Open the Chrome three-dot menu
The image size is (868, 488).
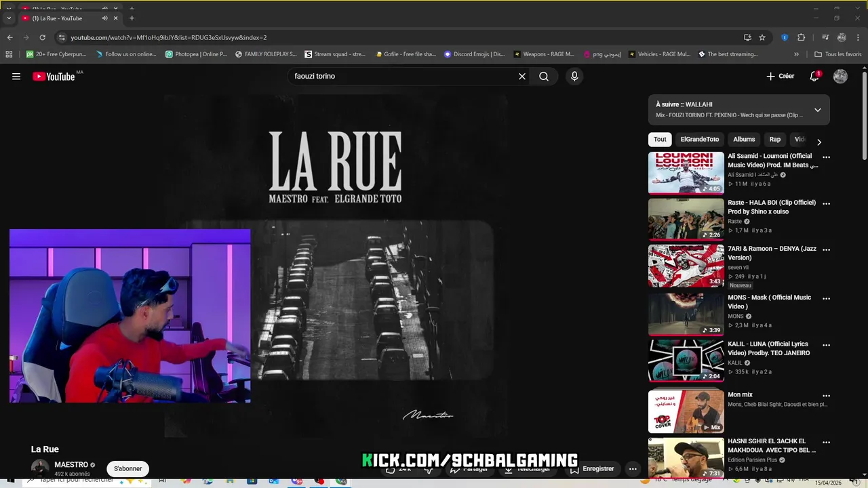858,37
